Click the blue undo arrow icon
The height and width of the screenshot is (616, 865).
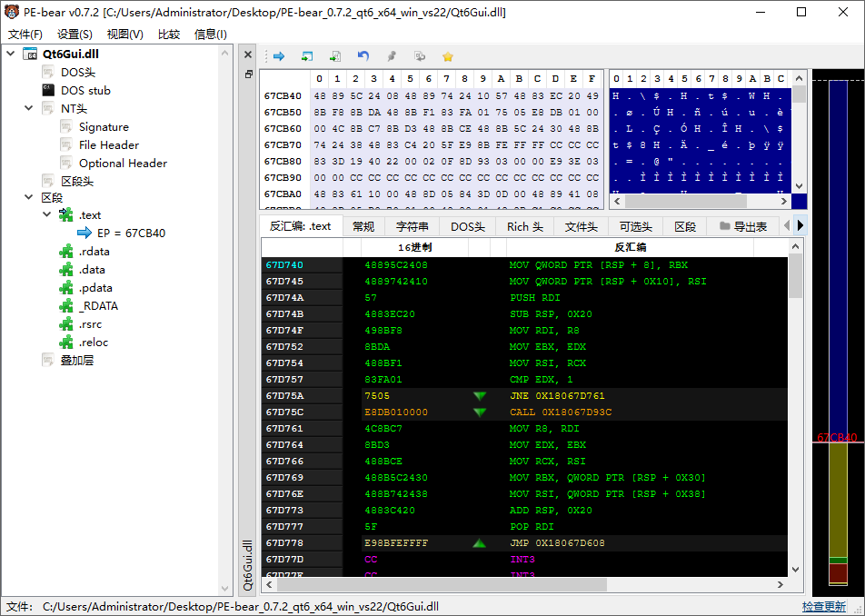[x=363, y=56]
